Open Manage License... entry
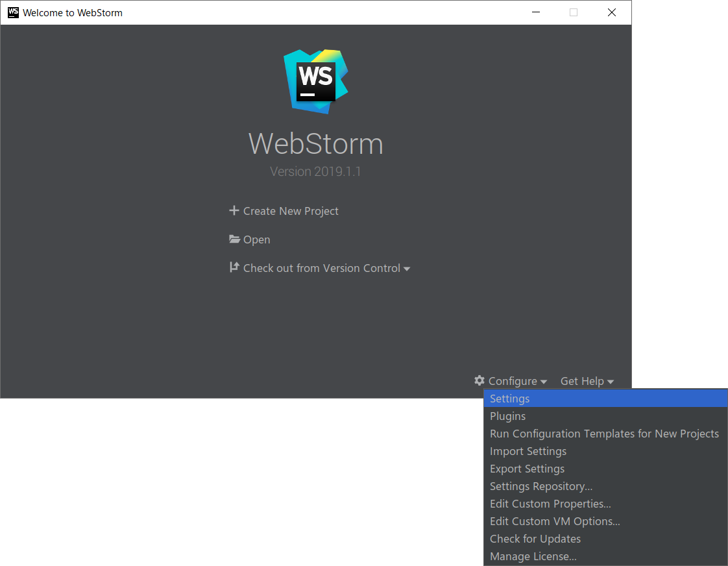The image size is (728, 566). 605,556
